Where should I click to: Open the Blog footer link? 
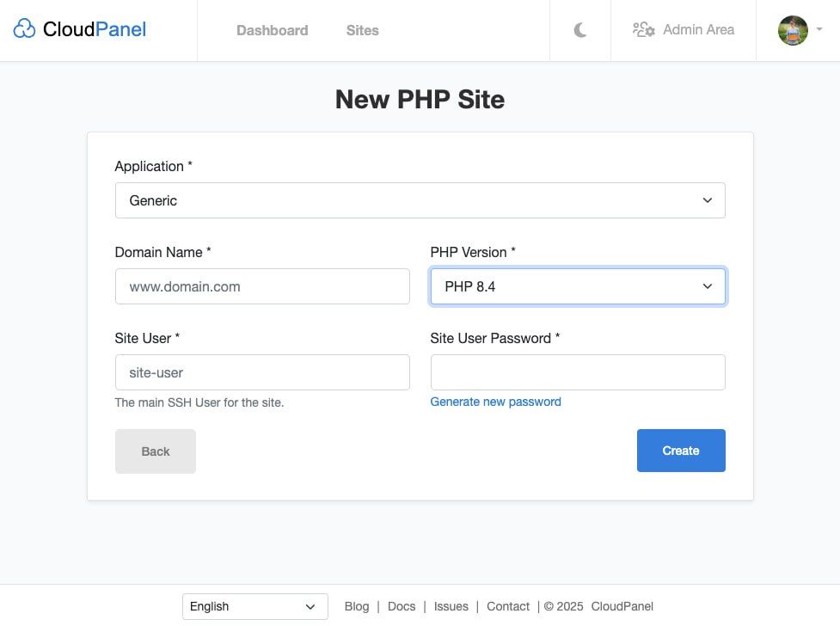coord(356,606)
